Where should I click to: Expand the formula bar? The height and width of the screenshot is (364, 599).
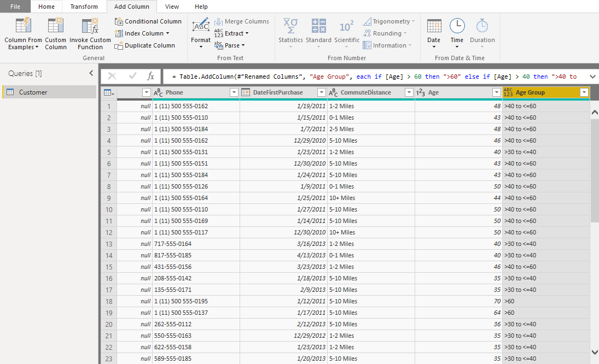click(x=592, y=77)
